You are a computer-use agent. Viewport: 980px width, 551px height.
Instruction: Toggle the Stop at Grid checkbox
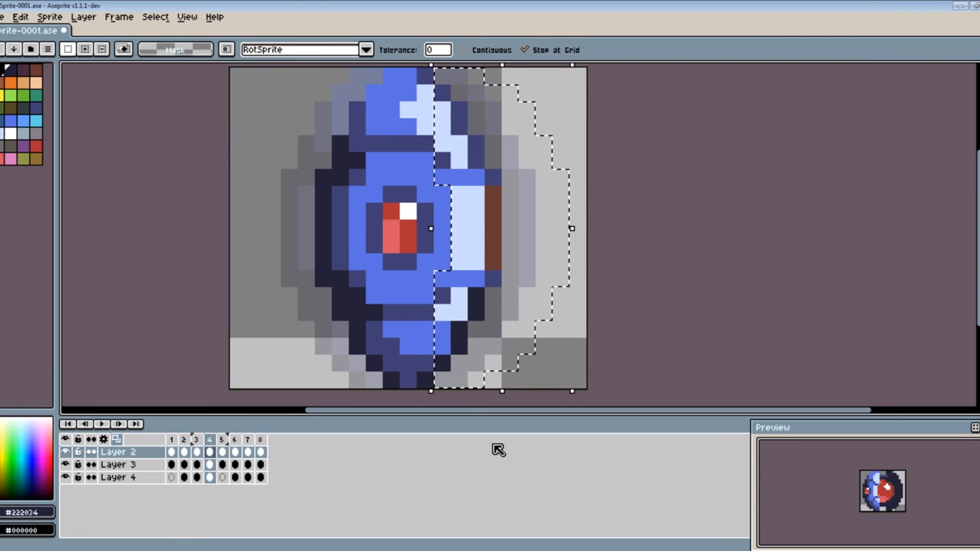pos(525,49)
